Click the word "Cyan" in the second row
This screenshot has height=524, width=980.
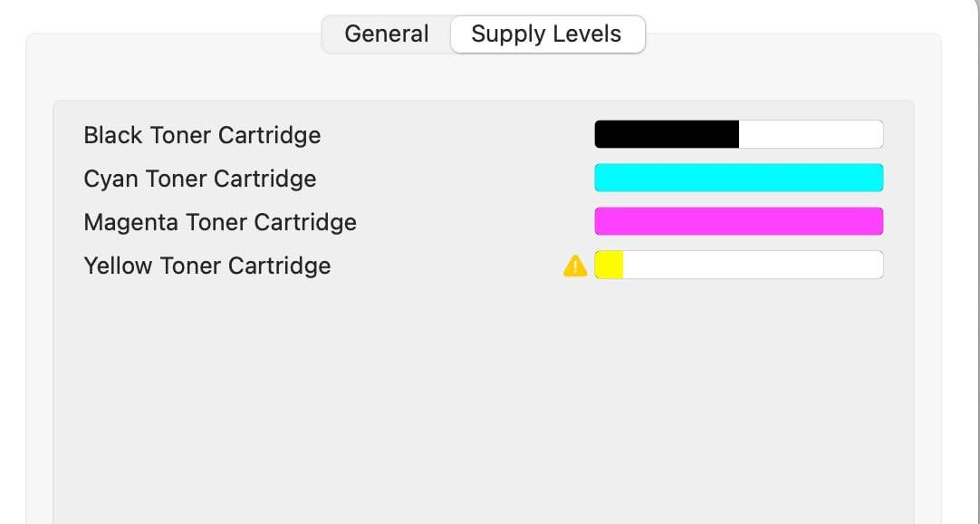coord(110,179)
